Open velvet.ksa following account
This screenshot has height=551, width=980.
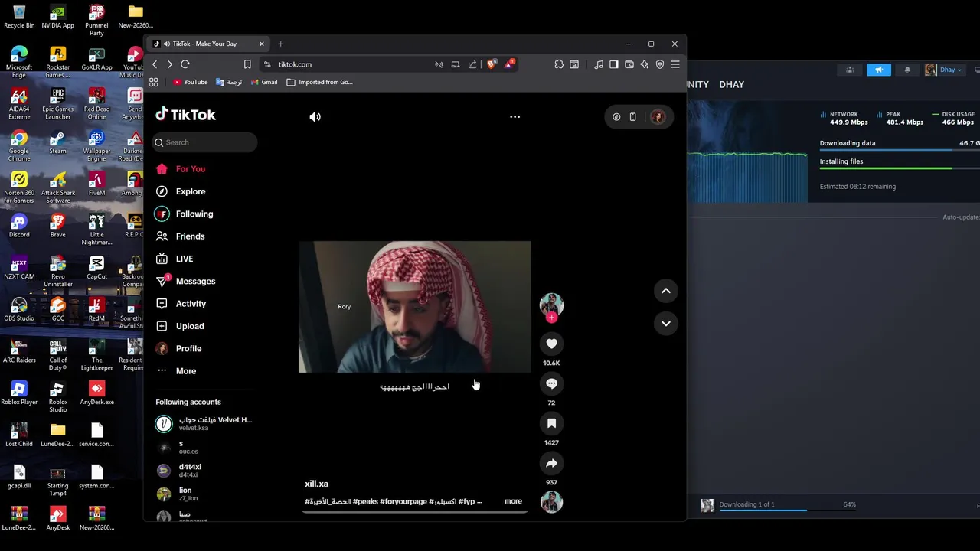pos(204,423)
